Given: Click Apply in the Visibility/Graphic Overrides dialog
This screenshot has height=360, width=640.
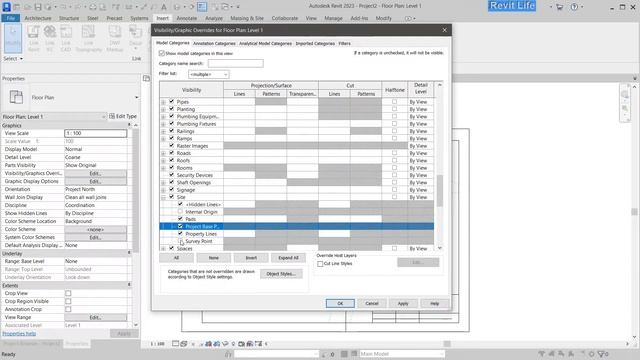Looking at the screenshot, I should 403,303.
